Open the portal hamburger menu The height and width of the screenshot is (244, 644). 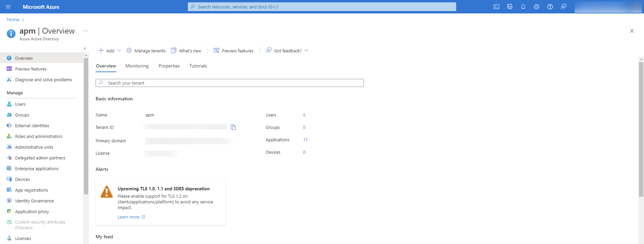click(8, 7)
